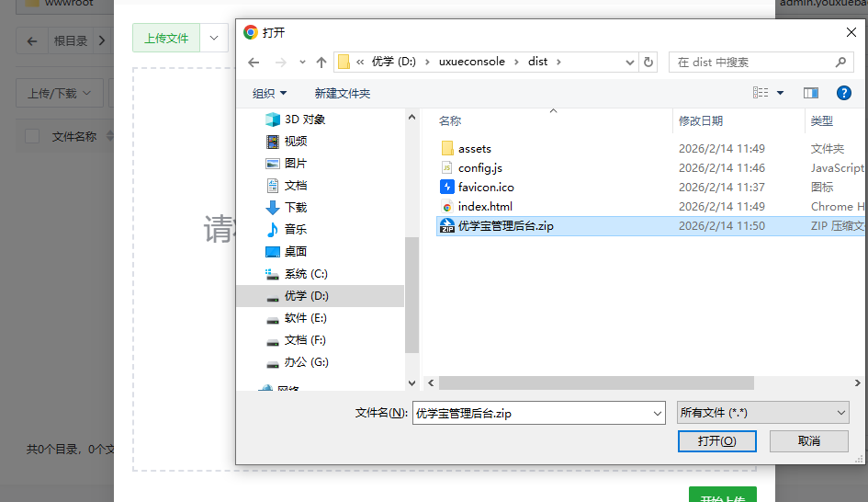The height and width of the screenshot is (502, 868).
Task: Expand the address bar history dropdown
Action: click(629, 62)
